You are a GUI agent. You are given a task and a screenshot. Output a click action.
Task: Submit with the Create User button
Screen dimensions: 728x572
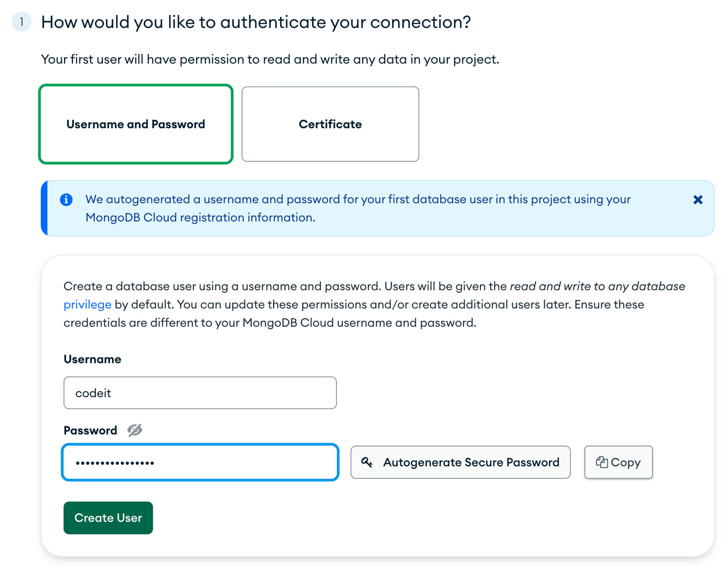click(108, 517)
